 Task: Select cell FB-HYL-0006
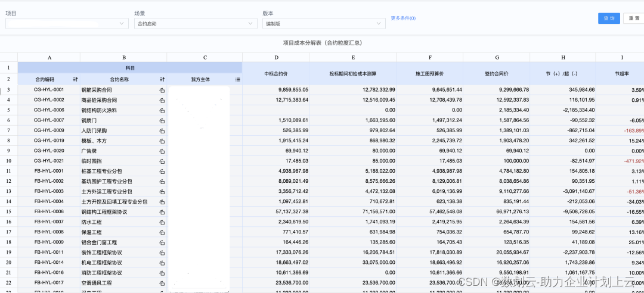[x=49, y=212]
